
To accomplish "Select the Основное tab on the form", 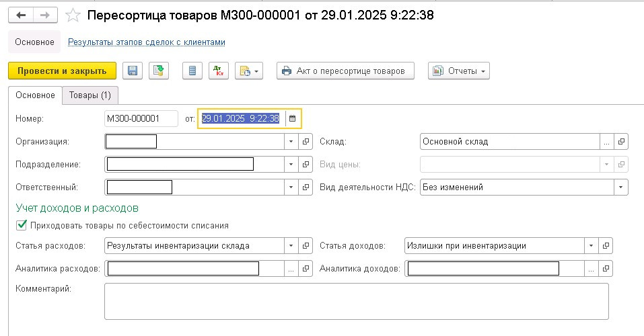I will click(x=35, y=95).
